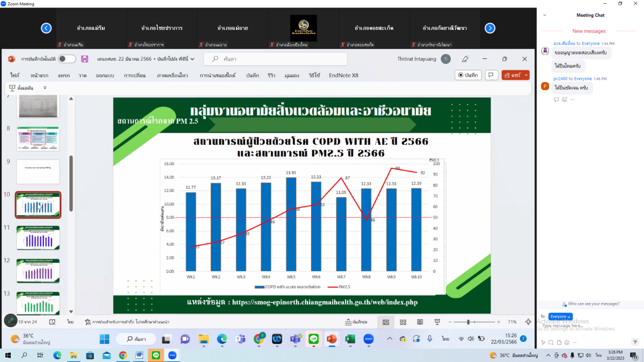Open the แทรก (Insert) tab
The image size is (644, 362).
pos(64,76)
